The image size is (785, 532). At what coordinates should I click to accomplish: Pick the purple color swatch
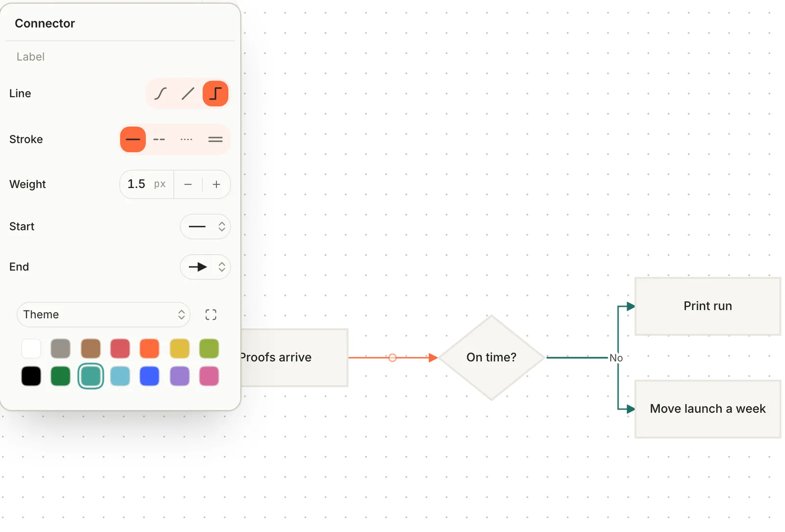coord(180,376)
